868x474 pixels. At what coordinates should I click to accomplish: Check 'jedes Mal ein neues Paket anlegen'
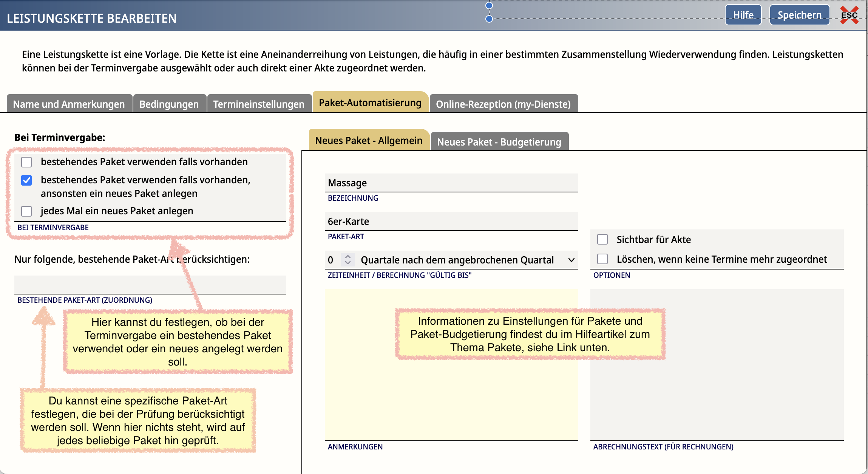point(26,211)
